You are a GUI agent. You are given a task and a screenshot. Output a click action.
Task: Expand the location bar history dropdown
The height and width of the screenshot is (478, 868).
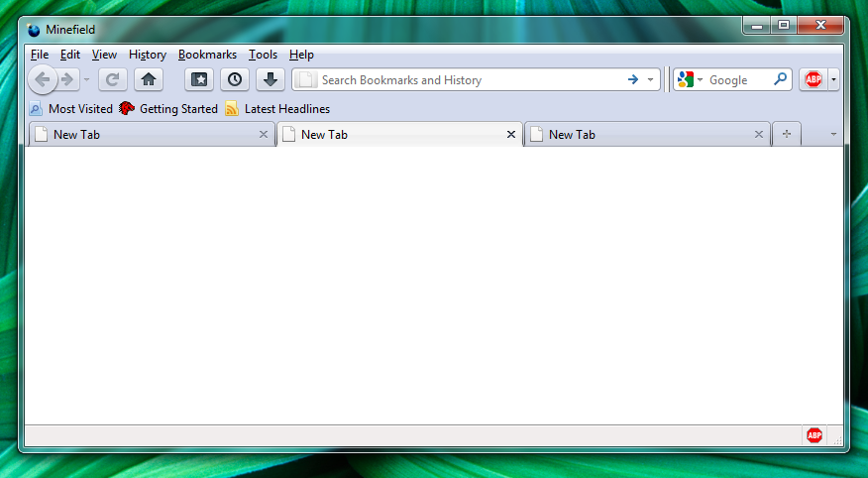point(650,79)
